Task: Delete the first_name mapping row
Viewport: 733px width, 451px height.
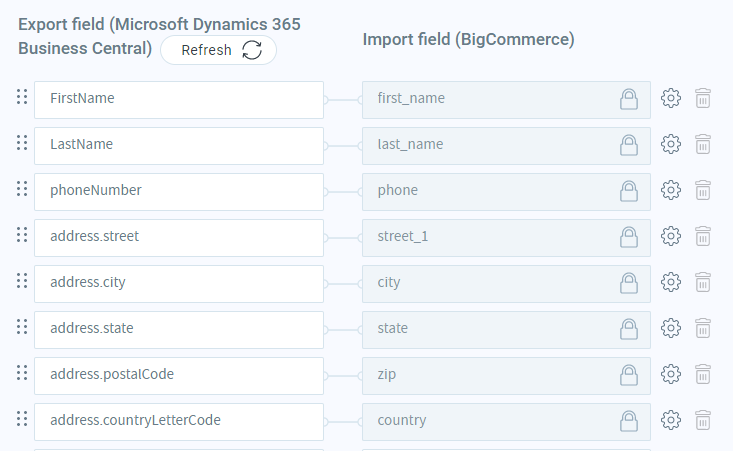Action: 703,98
